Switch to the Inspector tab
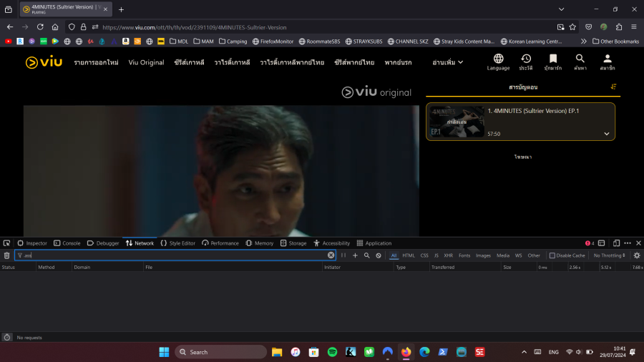644x362 pixels. pos(32,243)
